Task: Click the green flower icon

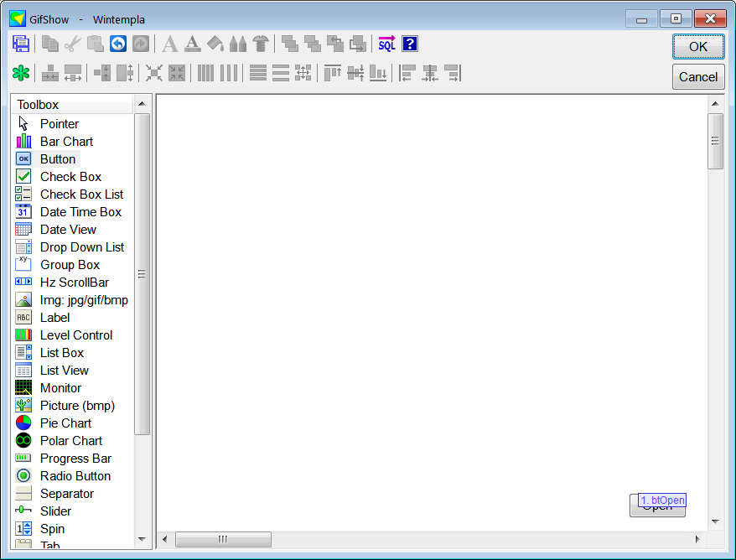Action: click(x=21, y=73)
